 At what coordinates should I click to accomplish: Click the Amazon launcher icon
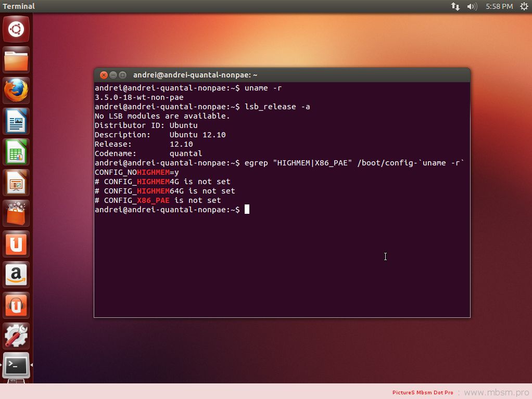(16, 275)
